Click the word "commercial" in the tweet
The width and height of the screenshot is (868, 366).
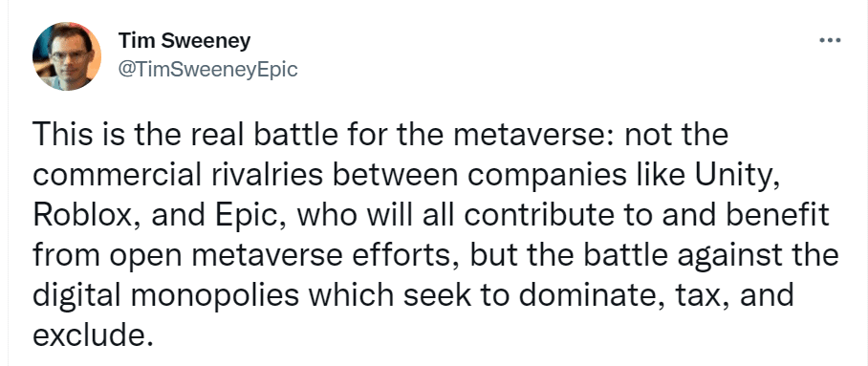click(x=111, y=177)
